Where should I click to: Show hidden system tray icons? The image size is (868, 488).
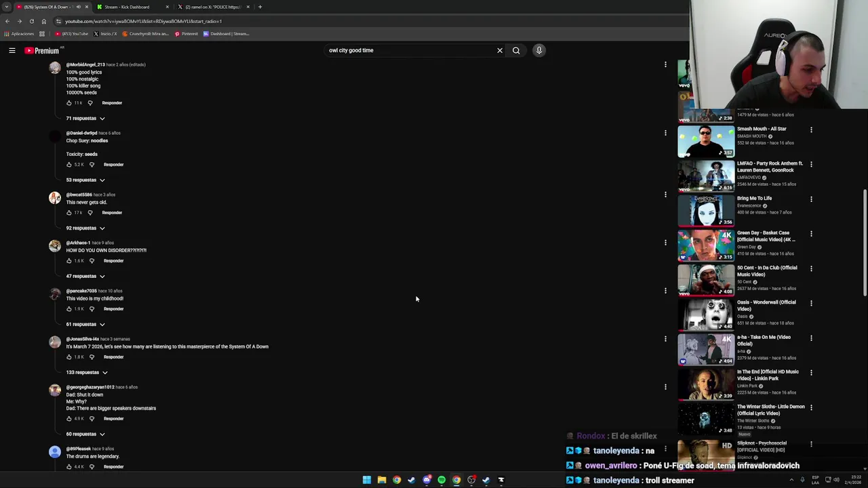[791, 480]
